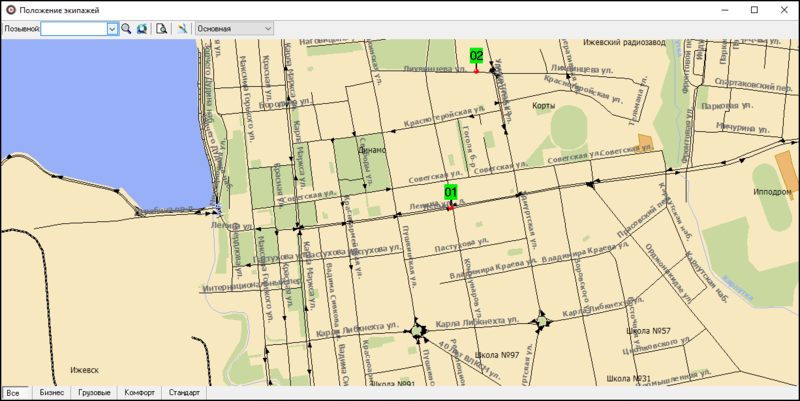Focus the Позывной callsign input field

point(73,29)
